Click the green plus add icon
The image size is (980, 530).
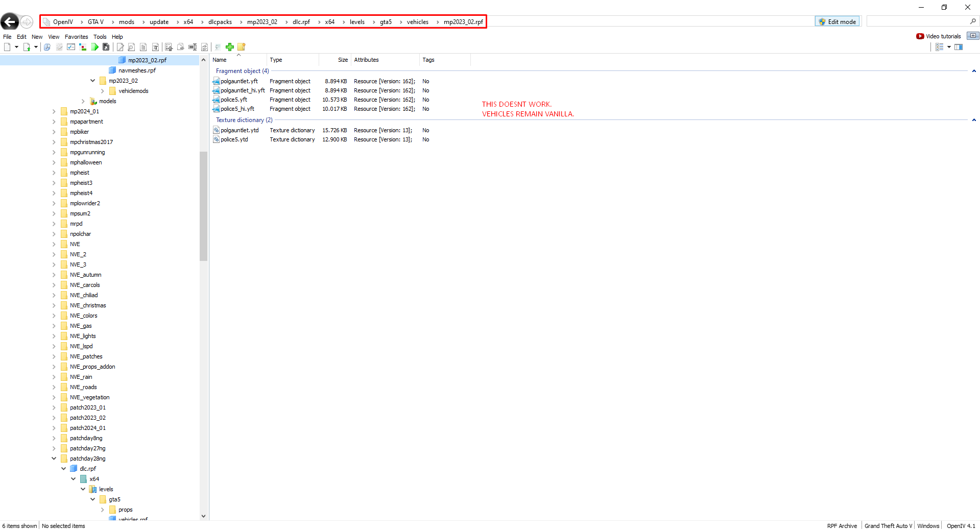230,47
